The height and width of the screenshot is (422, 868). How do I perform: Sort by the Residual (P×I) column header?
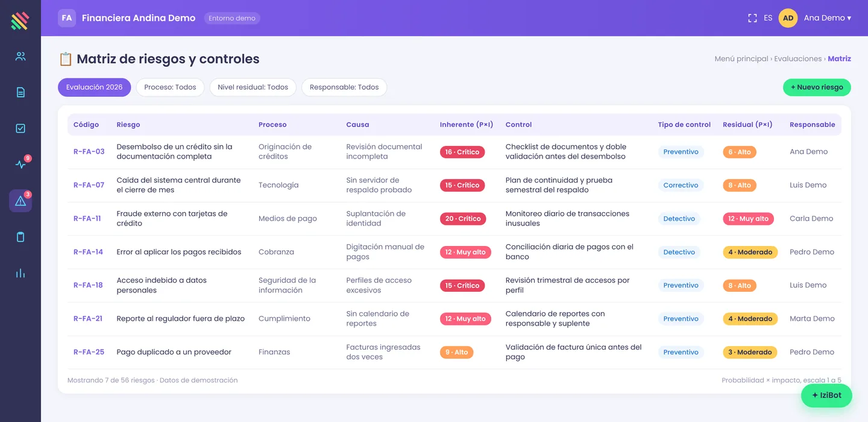(747, 125)
